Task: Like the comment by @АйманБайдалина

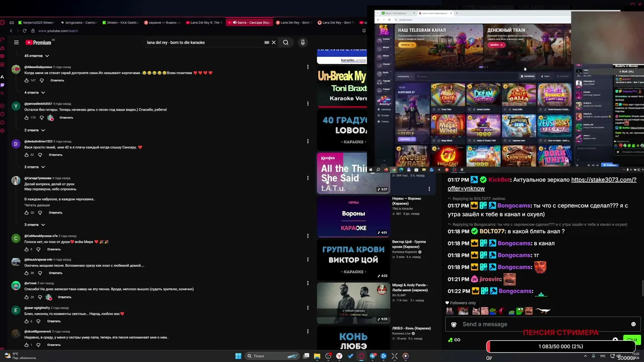Action: 27,80
